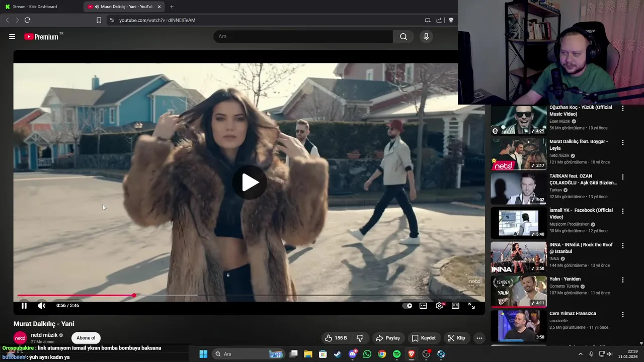Mute the audio indicator on the YouTube tab
The width and height of the screenshot is (644, 362).
coord(97,7)
